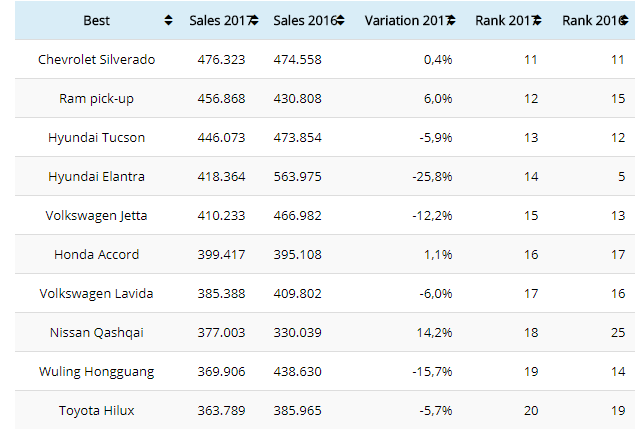Click Rank 2017 value 20 for Toyota Hilux

coord(531,411)
